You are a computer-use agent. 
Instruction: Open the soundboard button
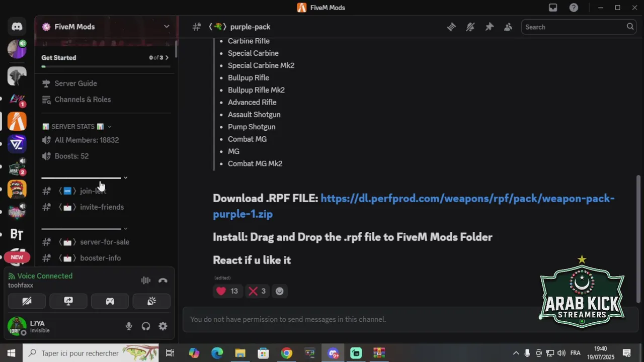pyautogui.click(x=151, y=301)
